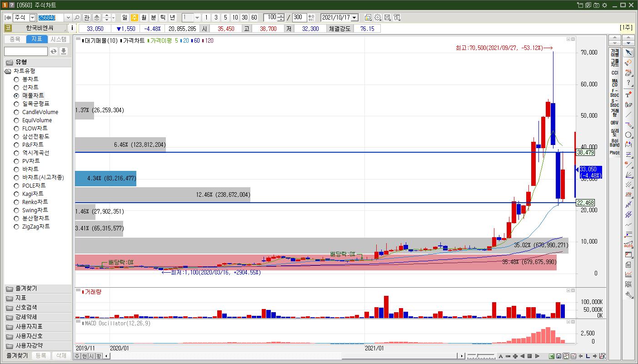The width and height of the screenshot is (638, 364).
Task: Click the gear icon in the title bar
Action: coord(604,5)
